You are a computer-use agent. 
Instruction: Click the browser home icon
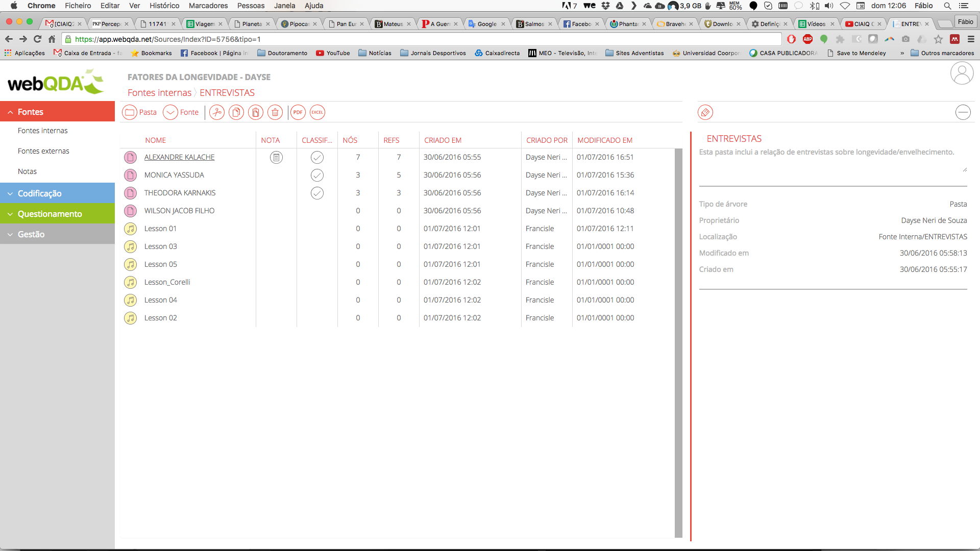pyautogui.click(x=52, y=39)
